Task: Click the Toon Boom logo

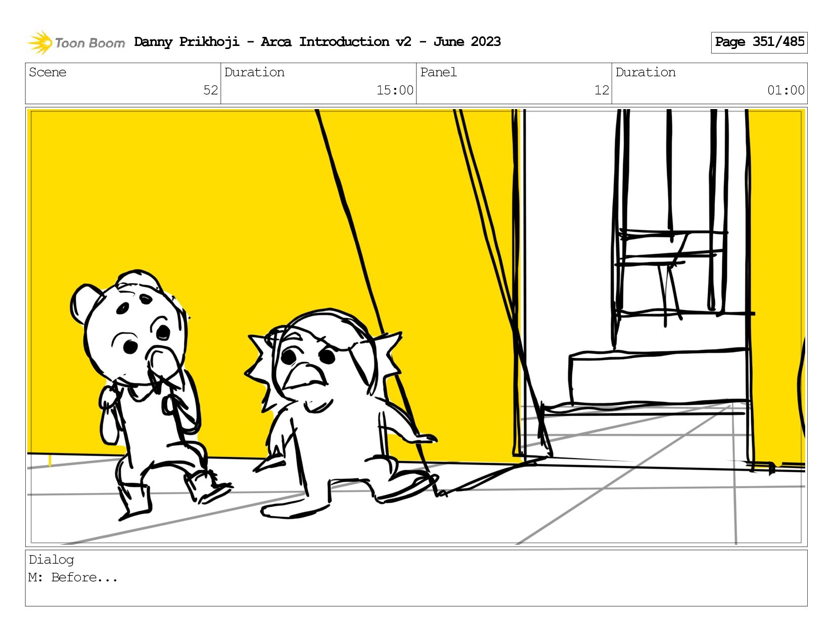Action: [76, 42]
